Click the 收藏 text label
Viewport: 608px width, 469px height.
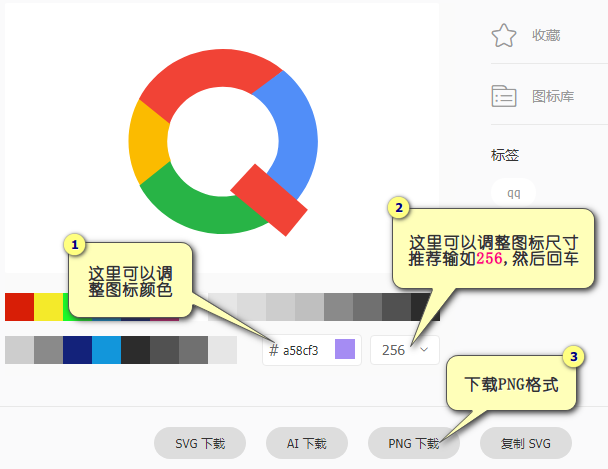(546, 36)
